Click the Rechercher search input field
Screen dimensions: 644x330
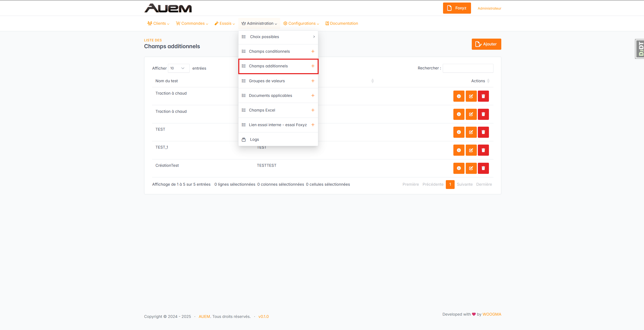[468, 68]
